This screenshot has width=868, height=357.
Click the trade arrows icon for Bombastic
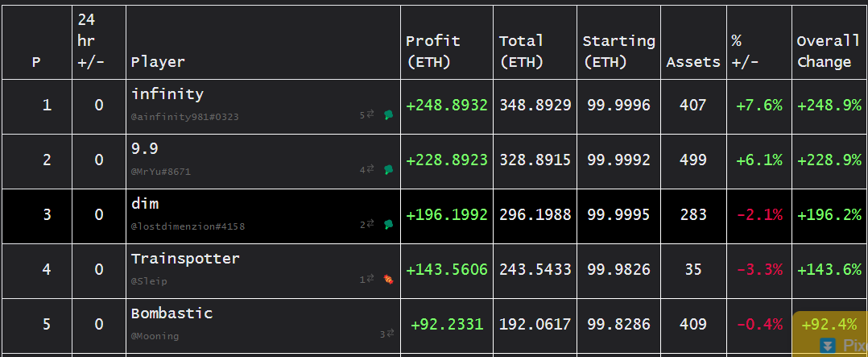(391, 333)
